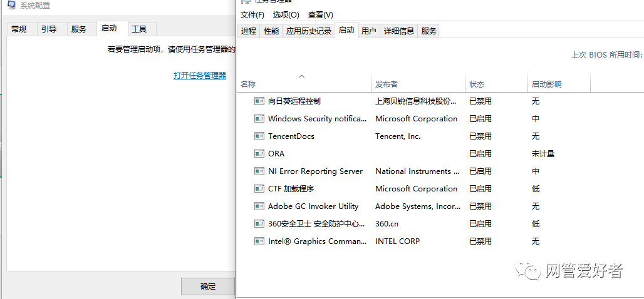Click the 打开任务管理器 link

[200, 76]
